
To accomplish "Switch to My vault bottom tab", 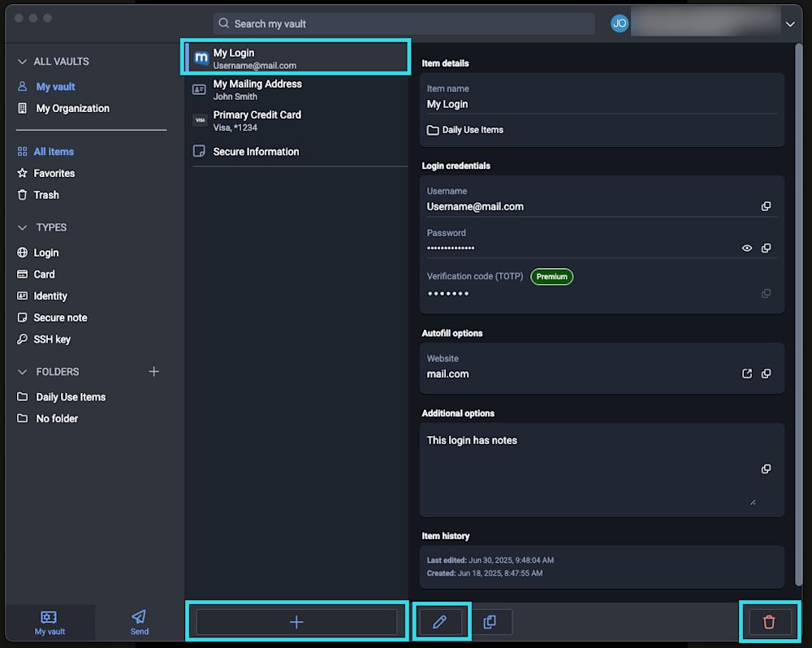I will click(50, 623).
